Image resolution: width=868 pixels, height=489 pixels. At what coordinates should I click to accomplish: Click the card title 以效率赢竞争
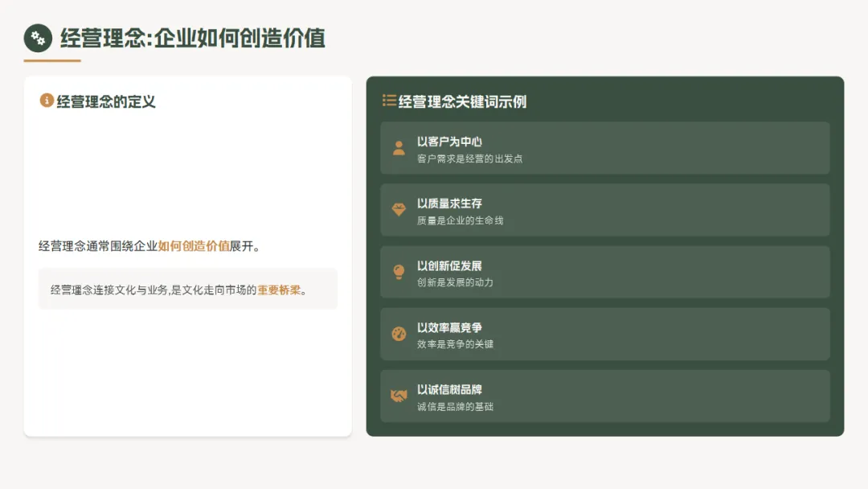click(x=449, y=328)
